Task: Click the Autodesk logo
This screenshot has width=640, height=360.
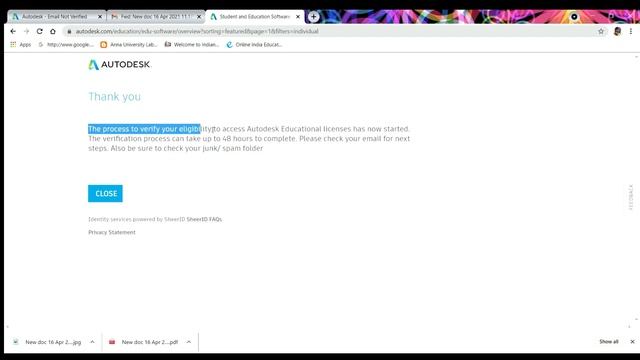Action: [x=120, y=64]
